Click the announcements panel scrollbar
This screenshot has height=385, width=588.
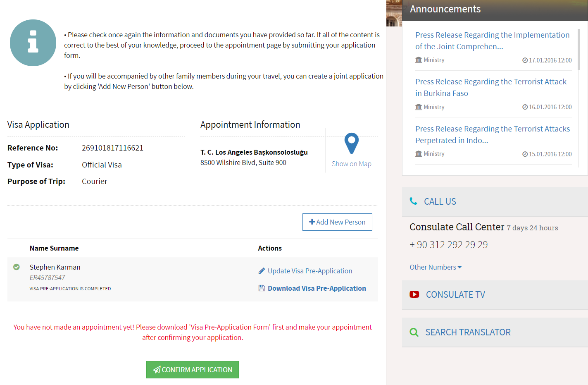579,49
